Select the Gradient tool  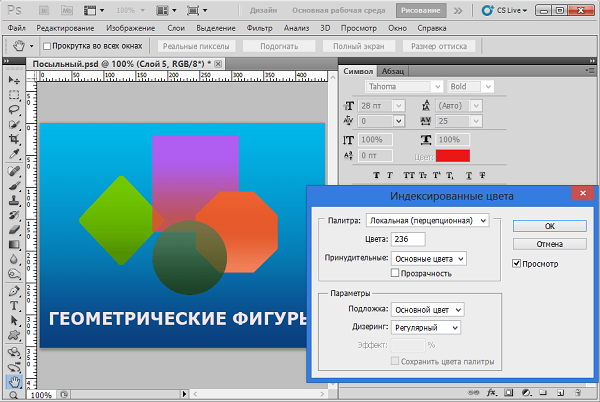[14, 245]
